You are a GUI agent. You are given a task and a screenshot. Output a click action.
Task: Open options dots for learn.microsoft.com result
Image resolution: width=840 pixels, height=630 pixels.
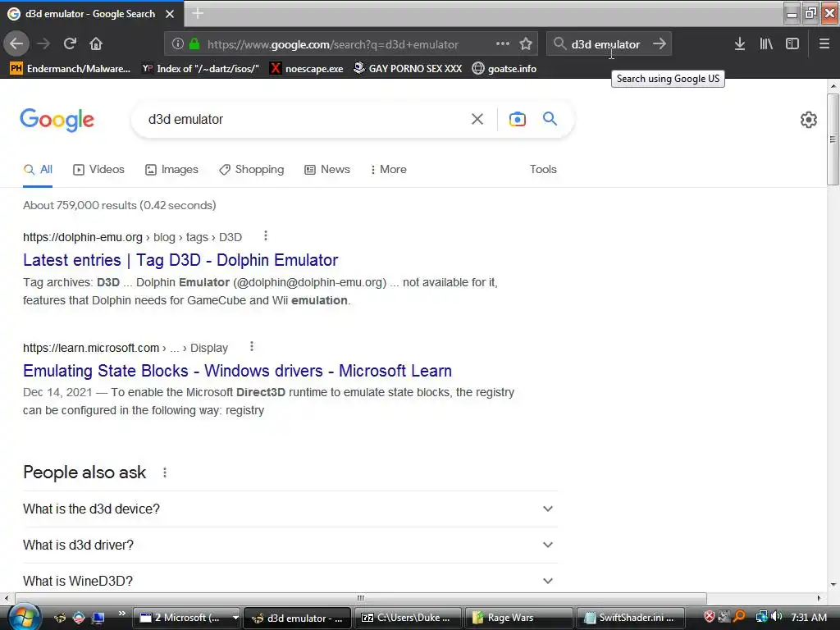(252, 347)
